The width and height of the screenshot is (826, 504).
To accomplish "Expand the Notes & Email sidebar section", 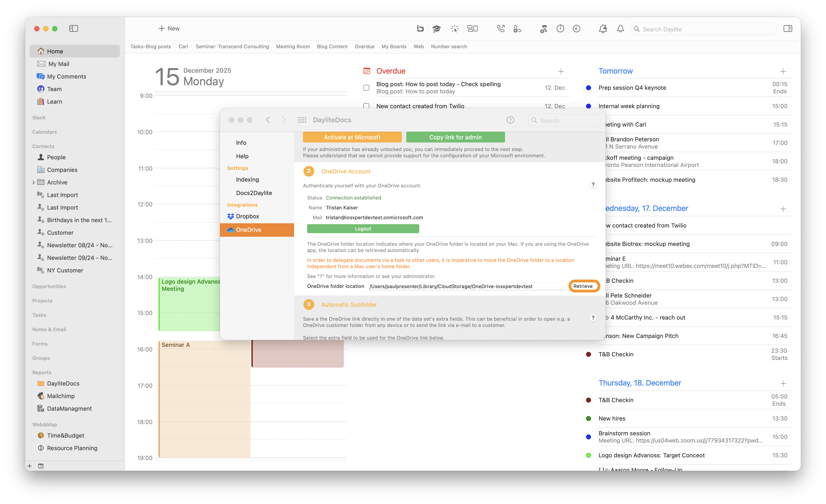I will pos(49,330).
